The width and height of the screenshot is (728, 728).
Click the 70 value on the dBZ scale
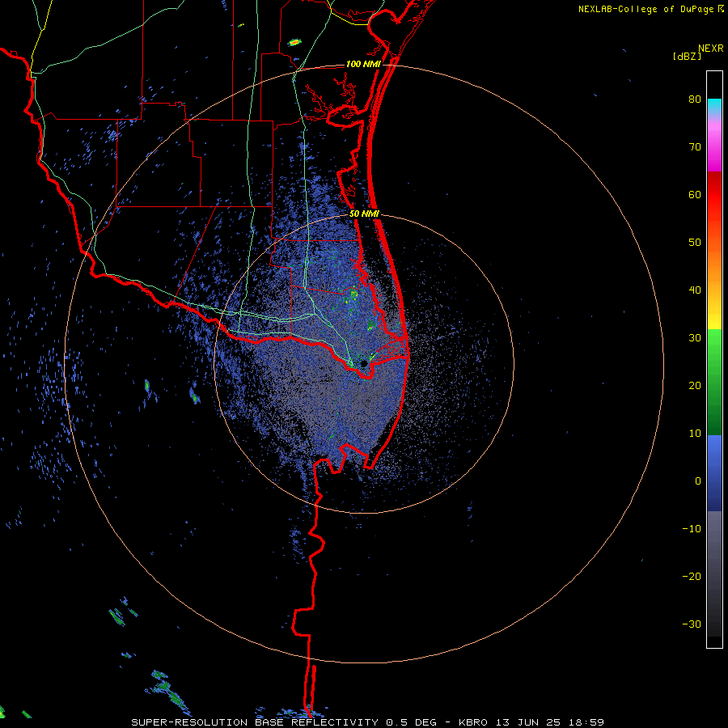coord(695,147)
